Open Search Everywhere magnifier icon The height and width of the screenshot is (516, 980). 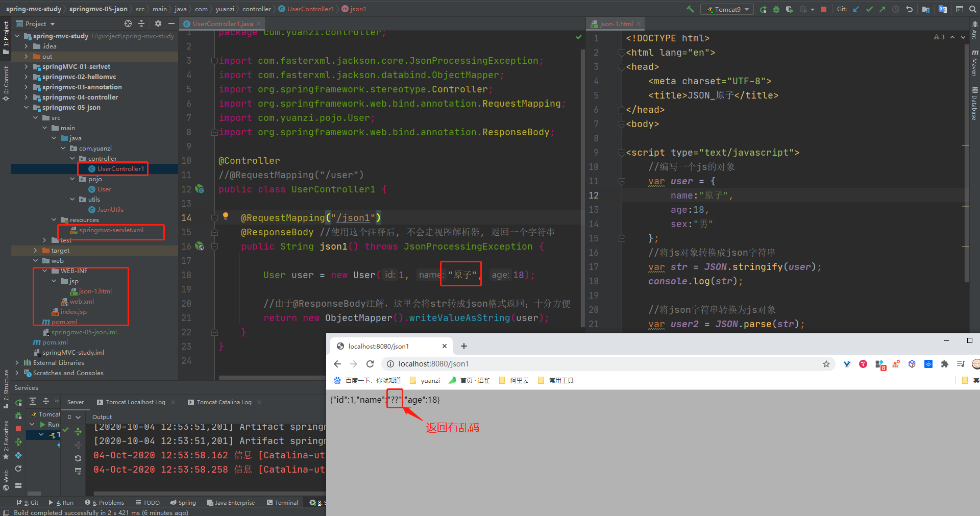[972, 9]
